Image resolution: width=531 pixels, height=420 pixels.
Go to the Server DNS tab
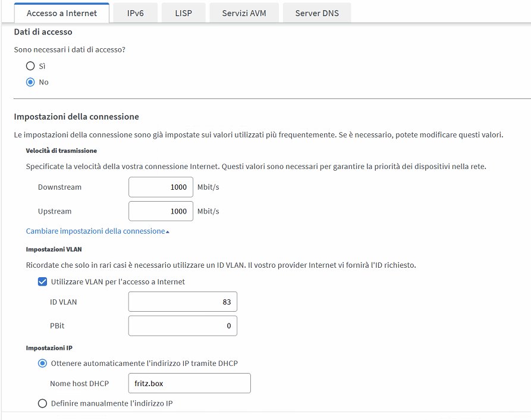(x=316, y=13)
